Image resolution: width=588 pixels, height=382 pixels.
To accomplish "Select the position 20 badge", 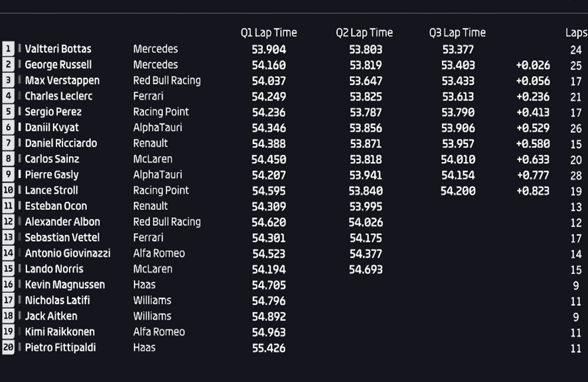I will click(x=8, y=347).
